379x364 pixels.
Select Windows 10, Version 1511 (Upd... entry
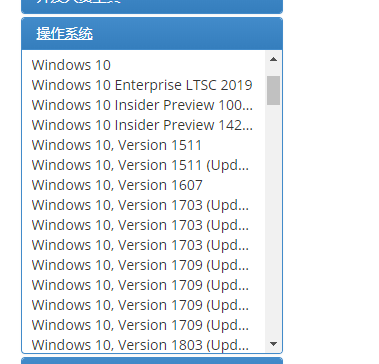pyautogui.click(x=144, y=165)
